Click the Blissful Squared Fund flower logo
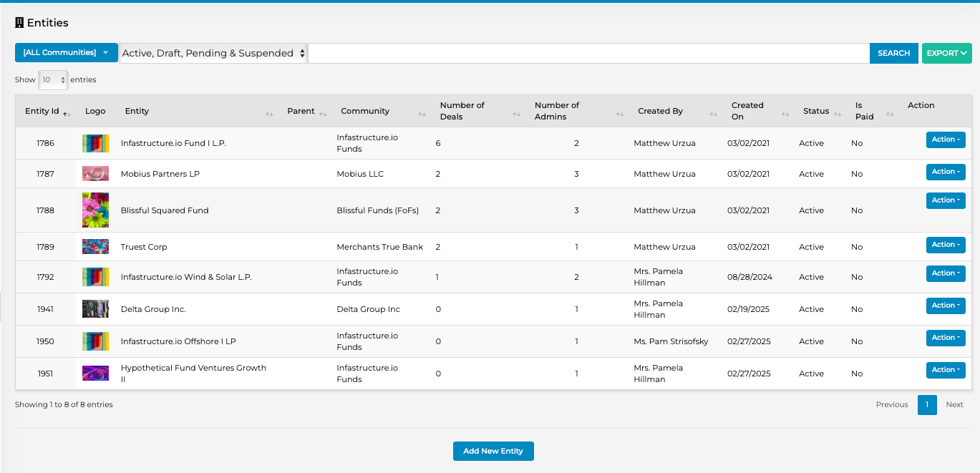980x473 pixels. click(x=95, y=210)
